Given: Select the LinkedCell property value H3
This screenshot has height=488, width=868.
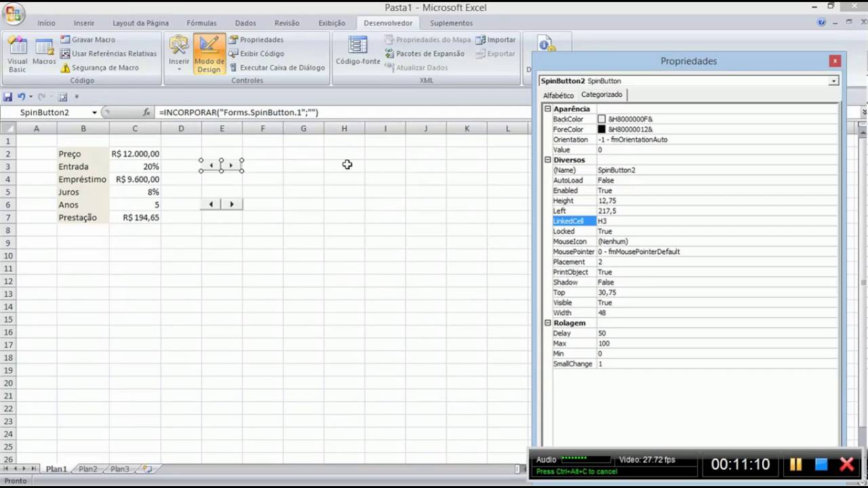Looking at the screenshot, I should click(717, 221).
